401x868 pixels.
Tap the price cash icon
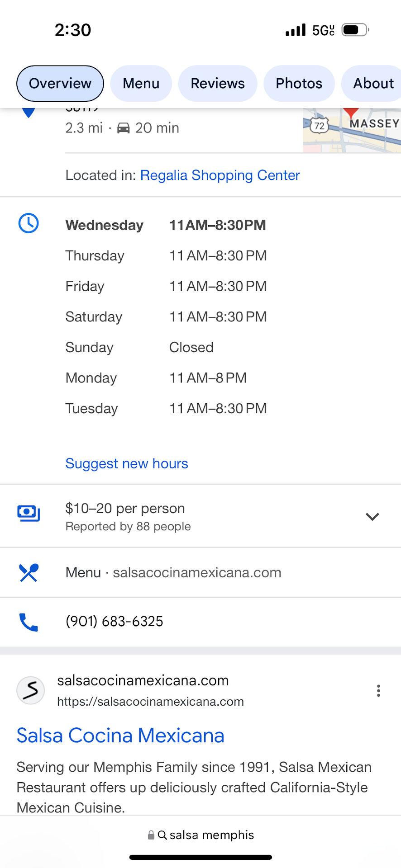[28, 513]
